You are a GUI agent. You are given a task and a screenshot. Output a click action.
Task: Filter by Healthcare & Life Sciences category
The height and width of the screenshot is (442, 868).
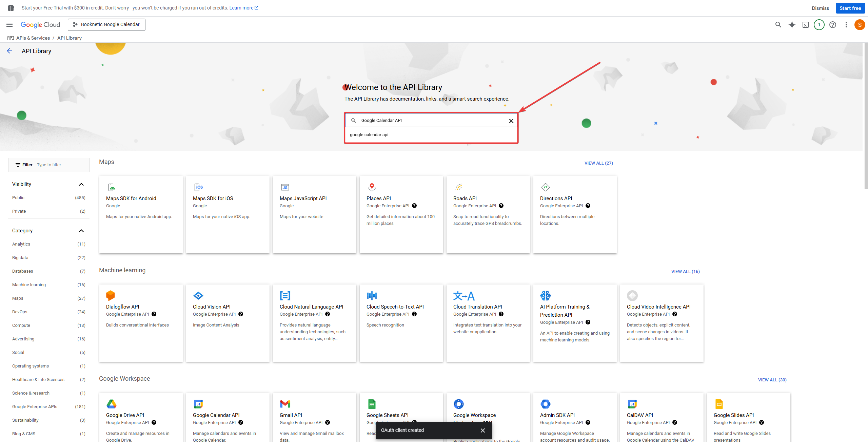(x=49, y=380)
